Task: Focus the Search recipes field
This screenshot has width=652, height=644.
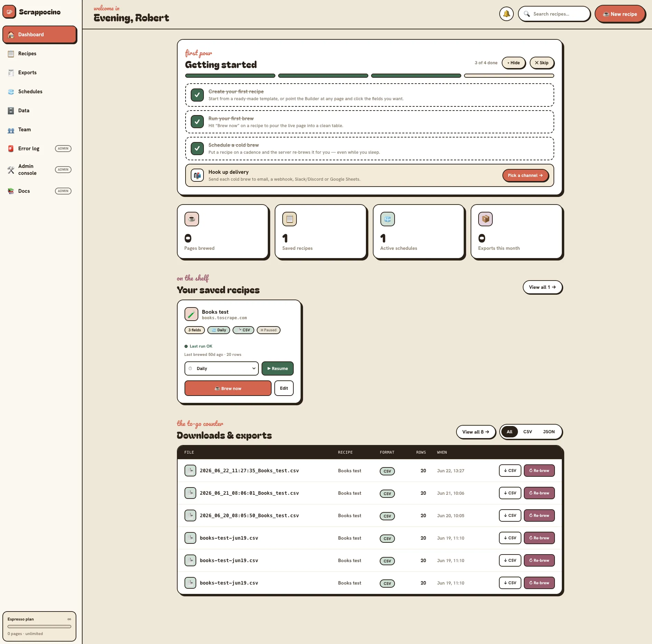Action: click(554, 14)
